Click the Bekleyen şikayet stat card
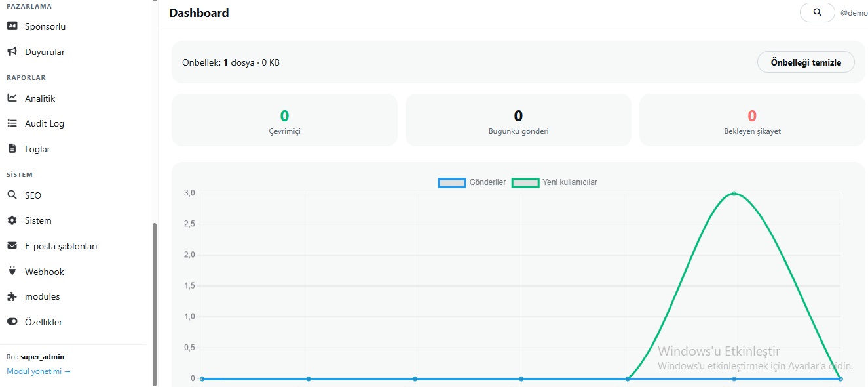 click(x=752, y=120)
